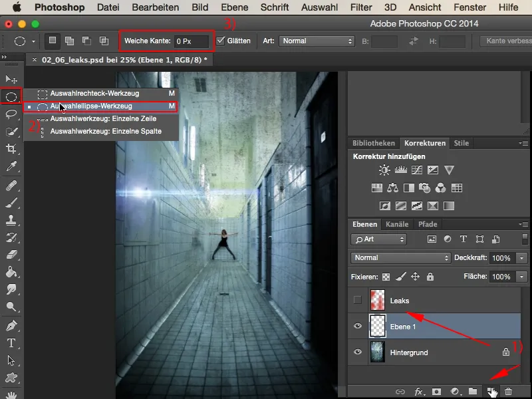Enable subtract from selection mode

[86, 41]
